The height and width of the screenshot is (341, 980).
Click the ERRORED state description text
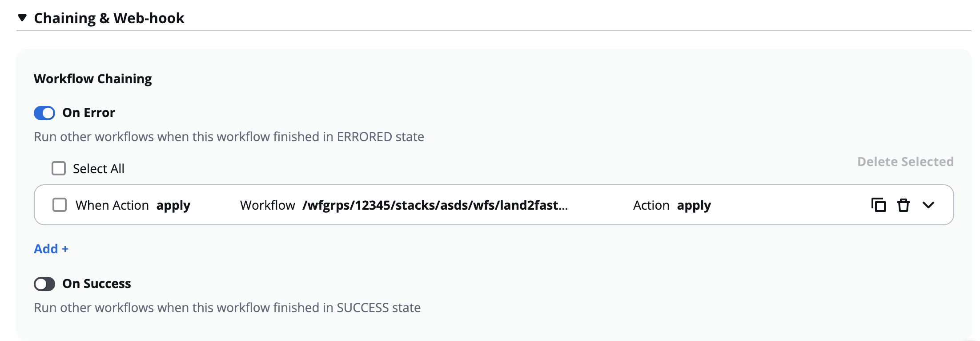(229, 137)
